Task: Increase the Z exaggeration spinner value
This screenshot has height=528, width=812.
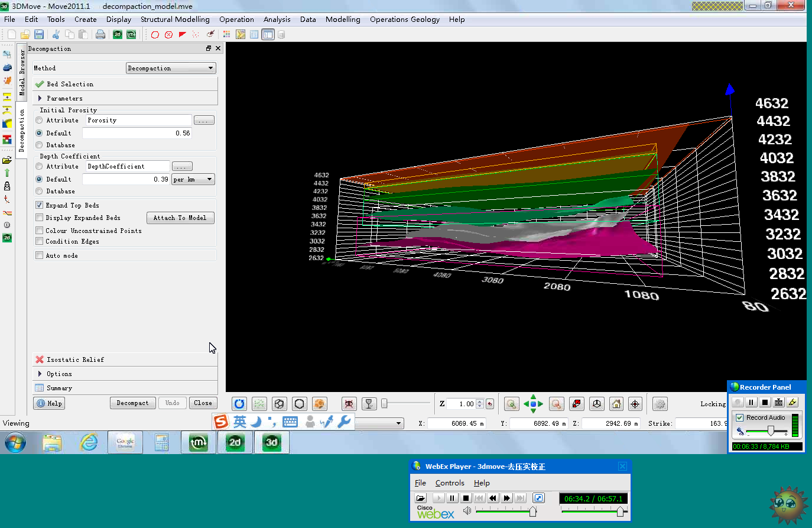Action: click(480, 401)
